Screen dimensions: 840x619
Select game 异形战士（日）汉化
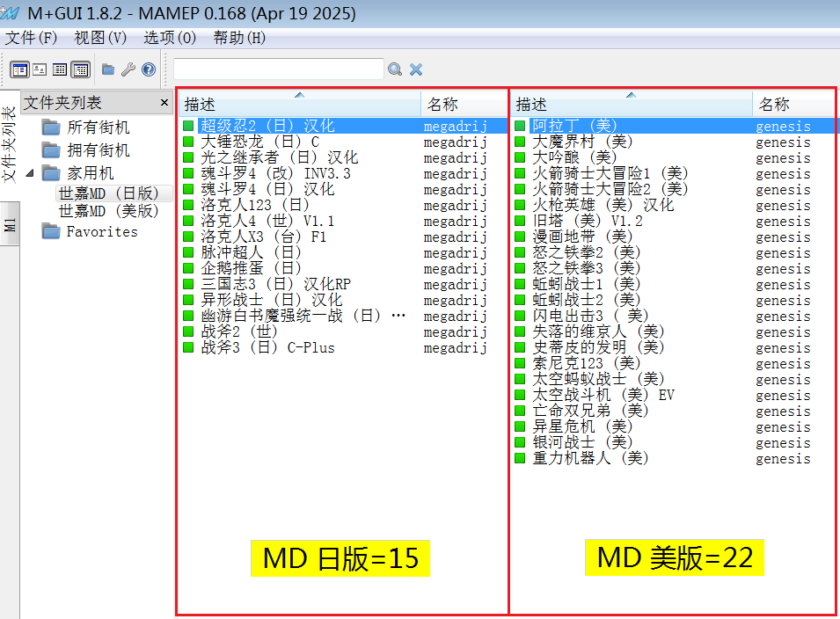tap(271, 300)
